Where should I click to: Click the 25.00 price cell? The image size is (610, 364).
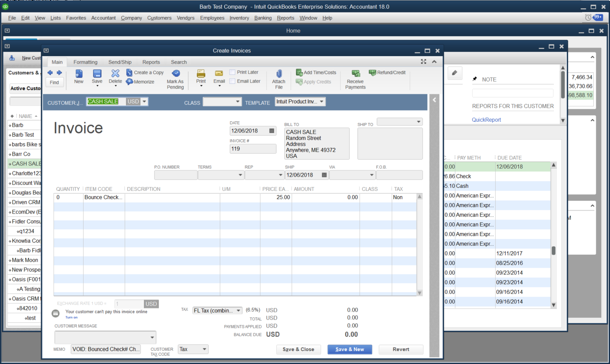(276, 197)
